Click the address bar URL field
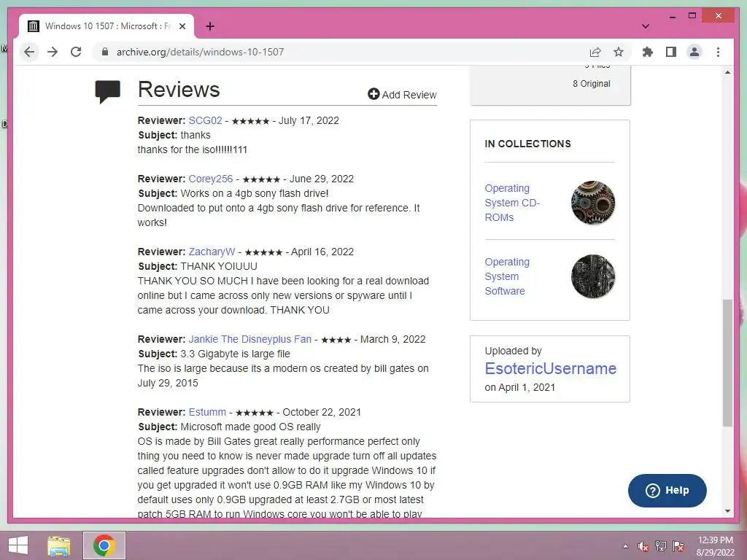Viewport: 747px width, 560px height. click(x=343, y=52)
